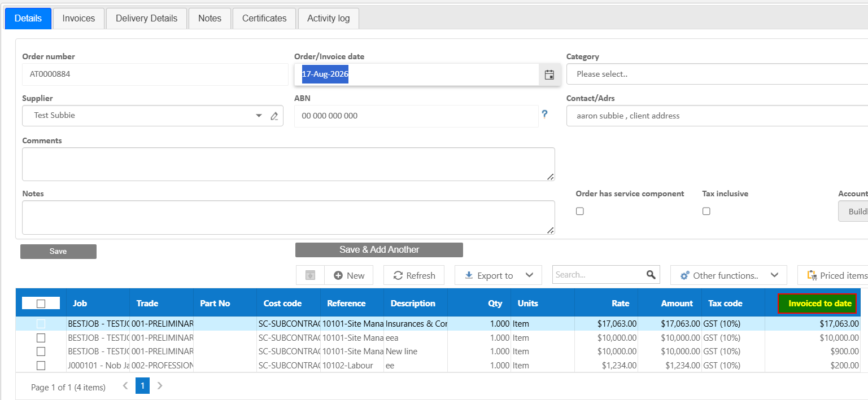This screenshot has height=400, width=868.
Task: Refresh the order lines grid
Action: coord(414,275)
